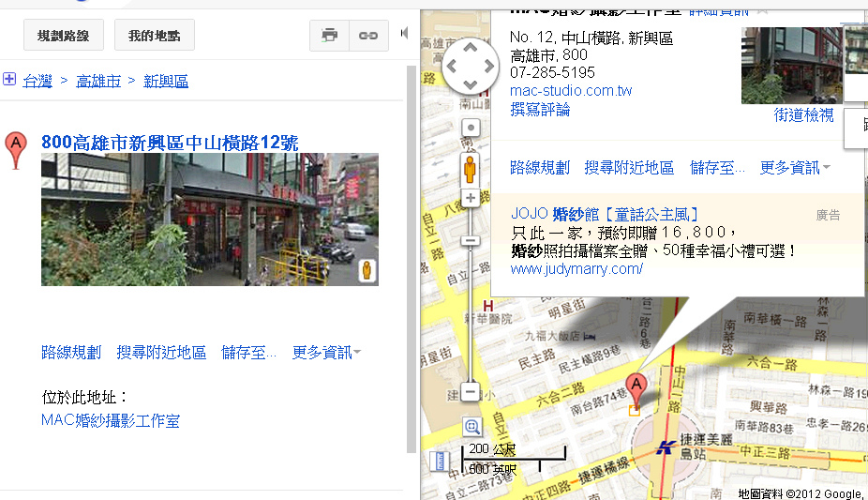Click 路線規劃 link in info bubble
The height and width of the screenshot is (500, 868).
pyautogui.click(x=540, y=167)
